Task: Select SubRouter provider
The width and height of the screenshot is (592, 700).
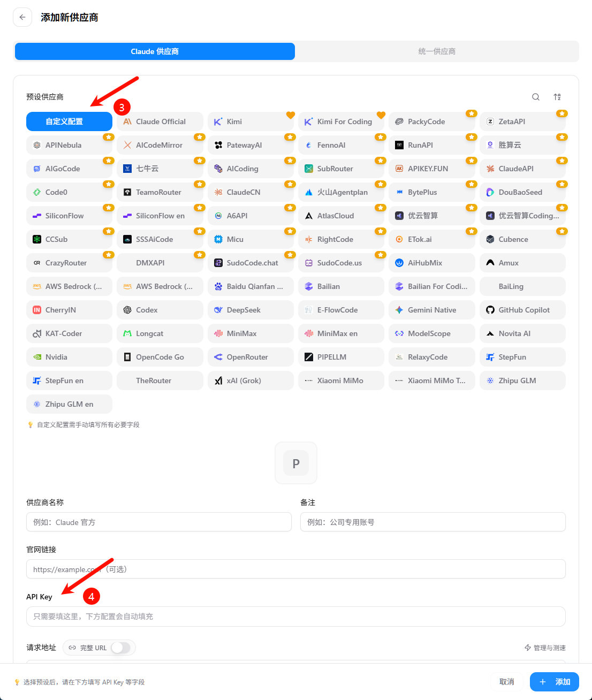Action: point(341,169)
